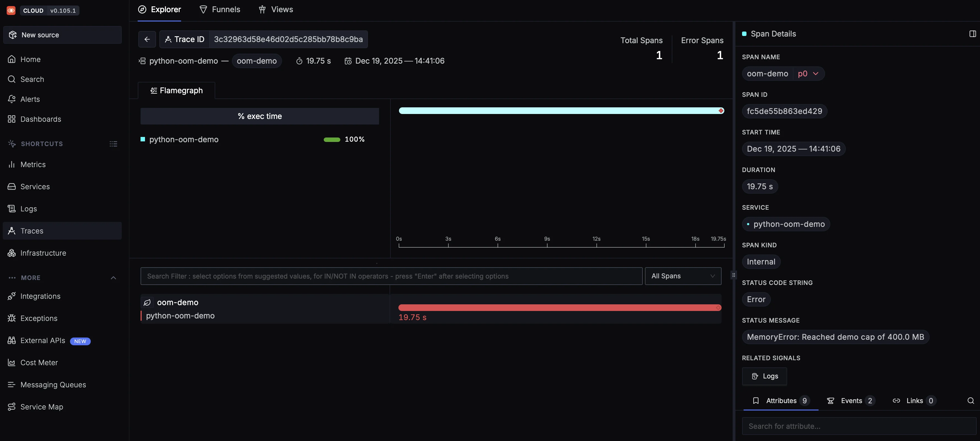Click the Logs related signals button
Viewport: 980px width, 441px height.
click(764, 376)
